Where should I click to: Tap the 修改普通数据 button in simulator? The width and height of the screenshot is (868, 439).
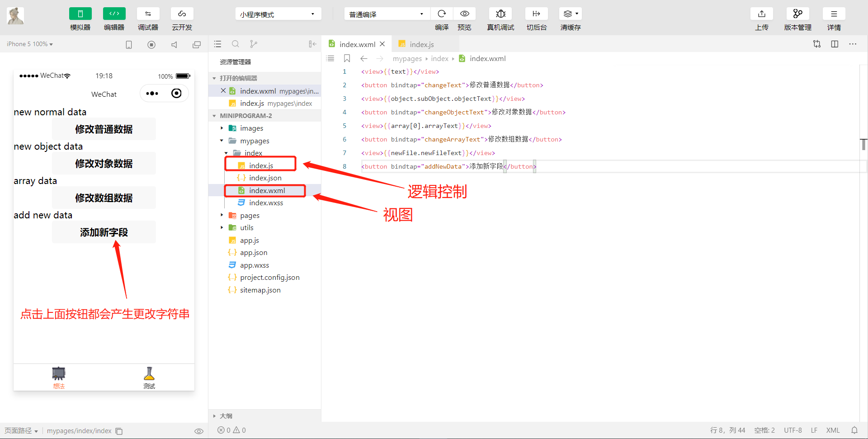click(104, 129)
